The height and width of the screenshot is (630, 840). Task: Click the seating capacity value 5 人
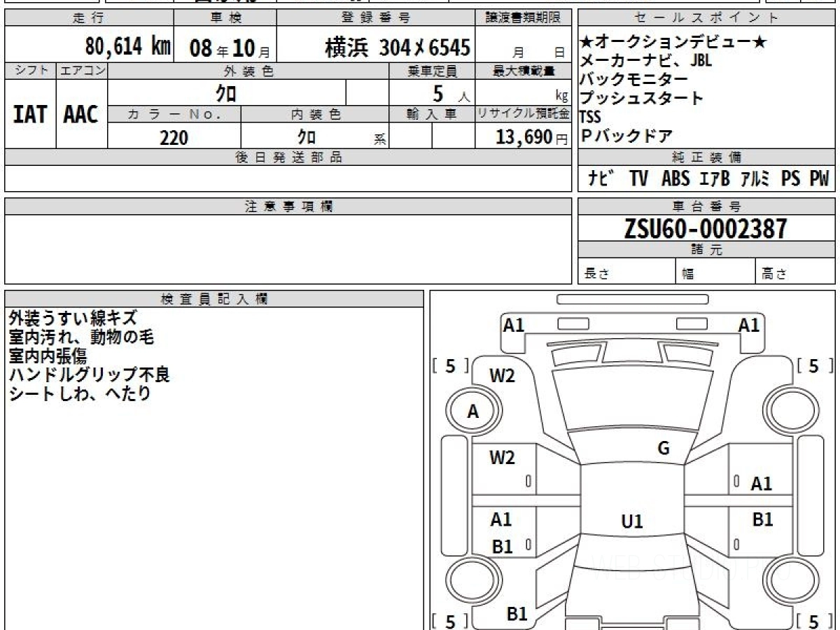[451, 93]
